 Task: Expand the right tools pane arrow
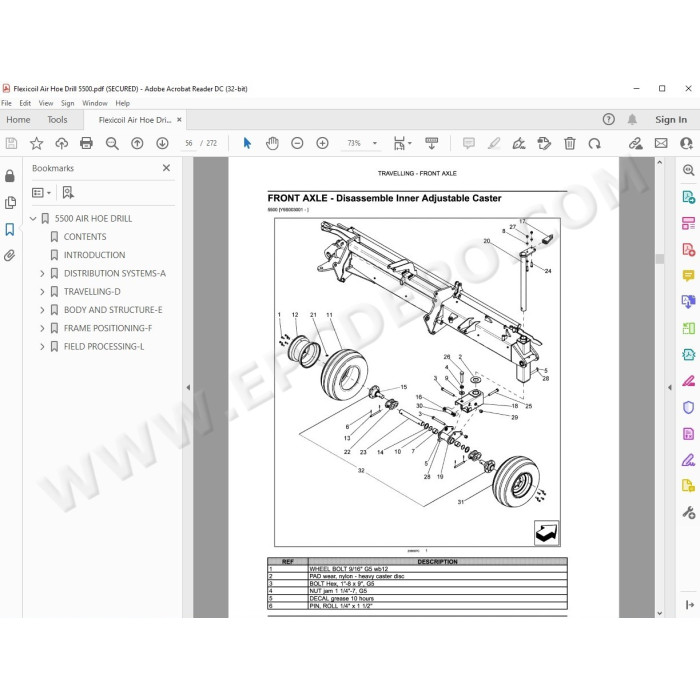tap(670, 387)
